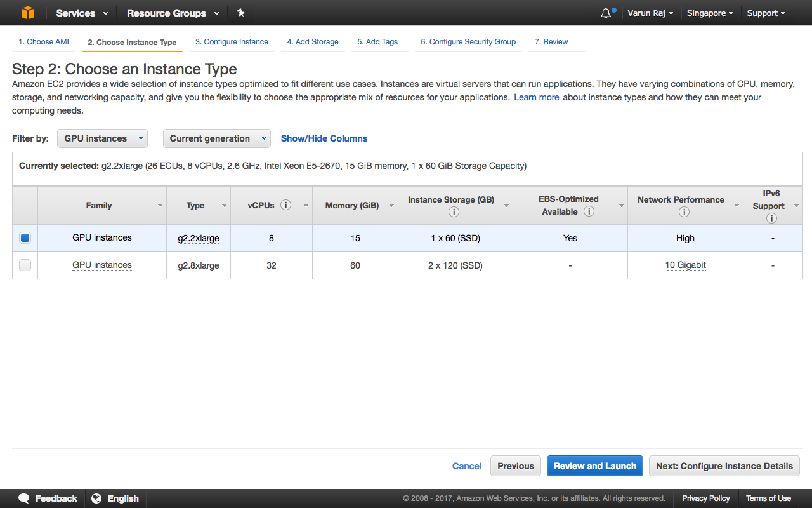Click info icon under Instance Storage header
This screenshot has height=508, width=812.
pyautogui.click(x=454, y=212)
